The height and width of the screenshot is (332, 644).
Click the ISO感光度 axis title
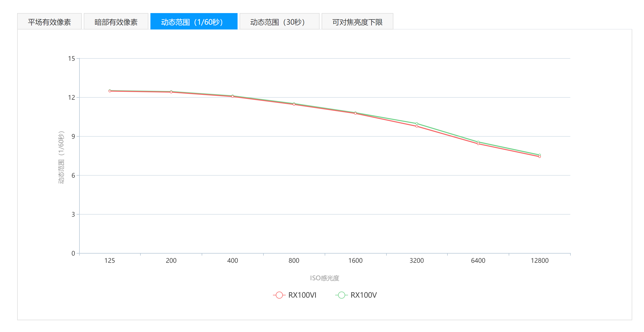coord(324,278)
